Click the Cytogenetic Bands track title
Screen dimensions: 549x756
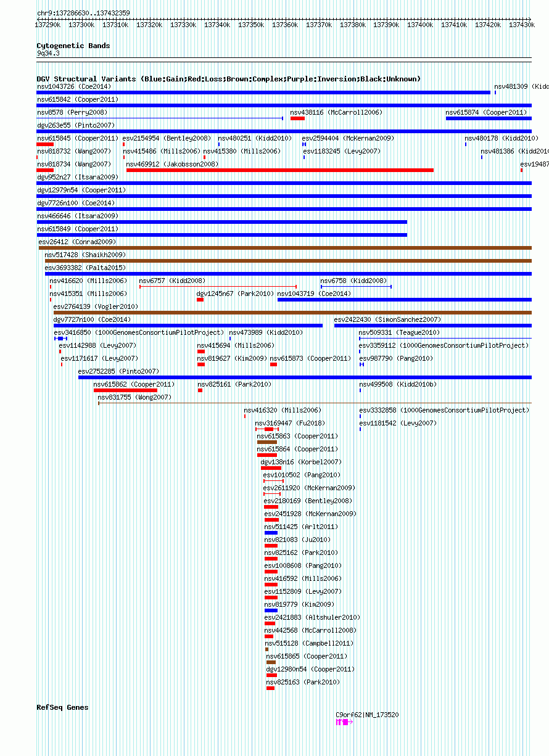click(73, 46)
